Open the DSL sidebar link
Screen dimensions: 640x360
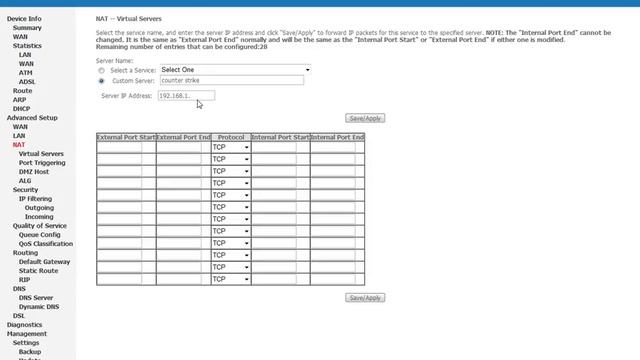click(19, 316)
